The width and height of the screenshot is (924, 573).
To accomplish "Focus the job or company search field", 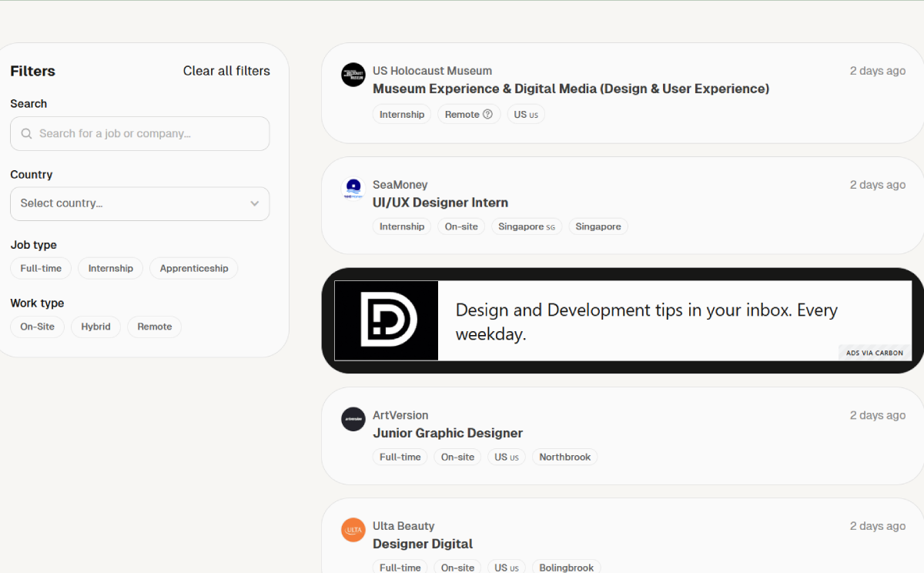I will (x=140, y=133).
